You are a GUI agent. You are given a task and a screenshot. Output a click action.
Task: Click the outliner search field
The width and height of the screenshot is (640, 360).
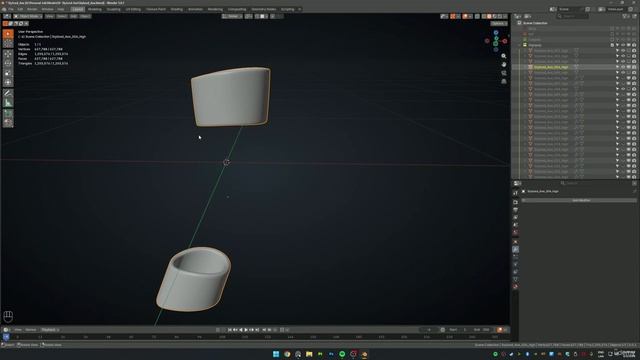573,16
